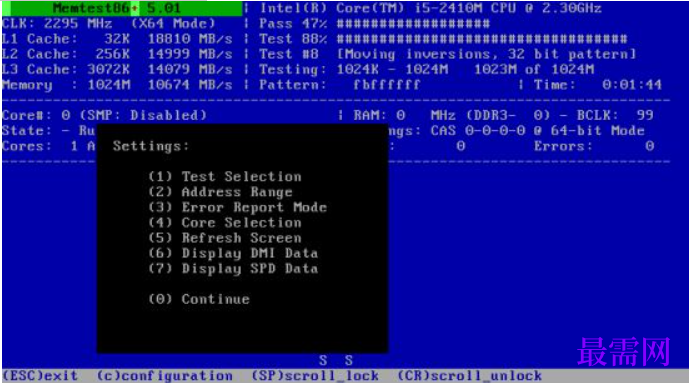This screenshot has width=689, height=383.
Task: Select (1) Test Selection in Settings
Action: pos(225,177)
